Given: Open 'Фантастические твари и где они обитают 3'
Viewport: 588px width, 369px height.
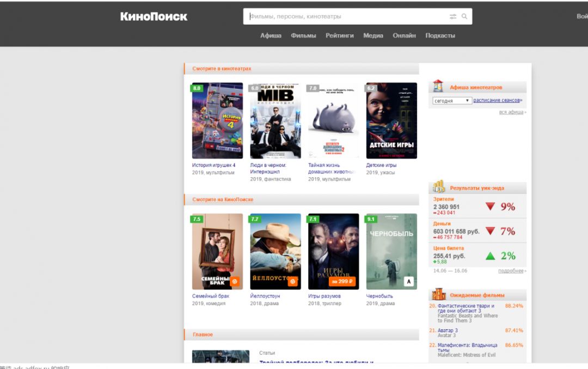Looking at the screenshot, I should pos(465,308).
